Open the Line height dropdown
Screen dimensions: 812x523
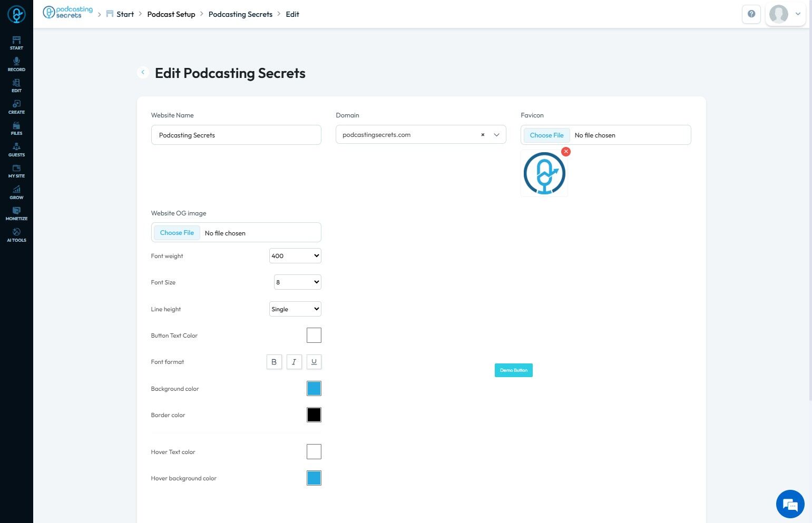point(295,309)
